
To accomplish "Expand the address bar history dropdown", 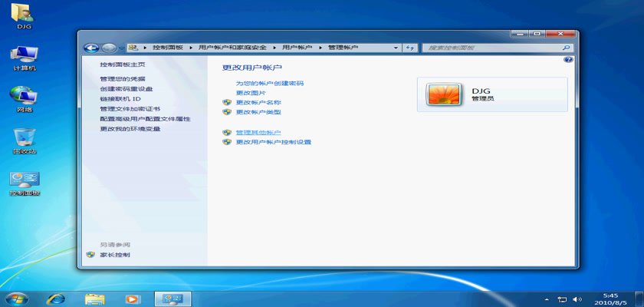I will click(396, 48).
